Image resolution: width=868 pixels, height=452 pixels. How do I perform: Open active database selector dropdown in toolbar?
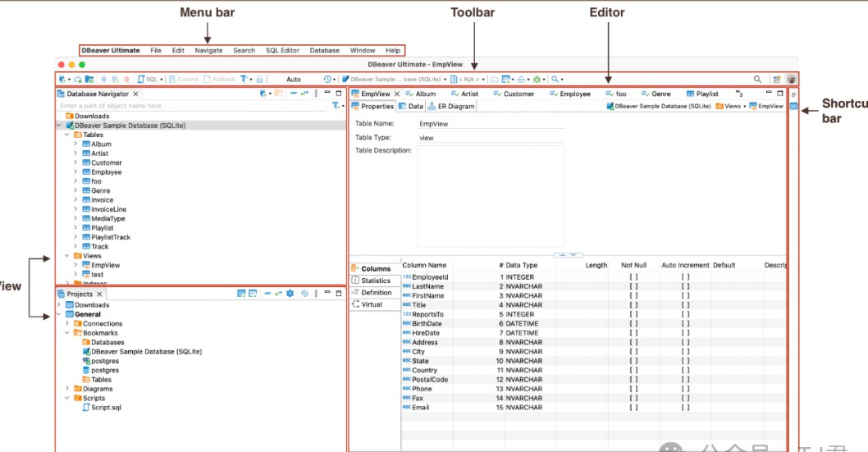pyautogui.click(x=394, y=79)
